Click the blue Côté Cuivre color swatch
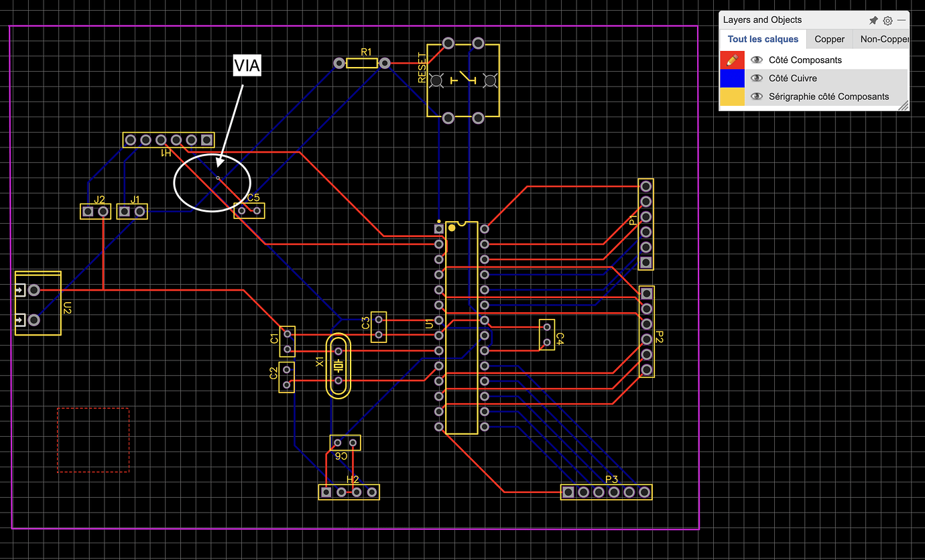Screen dimensions: 925x560 [732, 78]
